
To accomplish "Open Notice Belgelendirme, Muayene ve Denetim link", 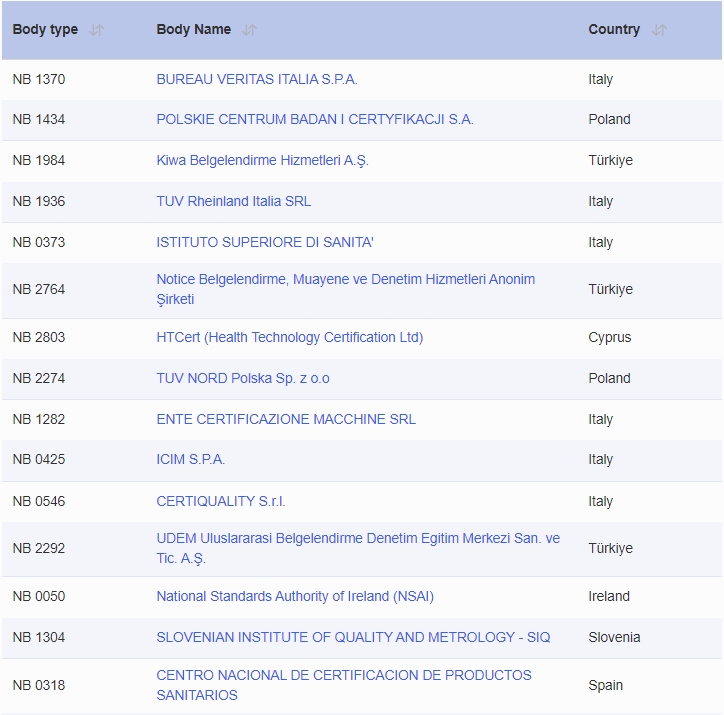I will pos(345,289).
